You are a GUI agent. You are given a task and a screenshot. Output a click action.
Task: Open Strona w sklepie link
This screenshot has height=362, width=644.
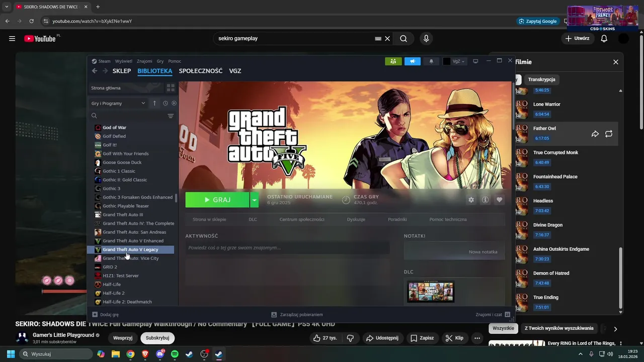click(x=209, y=219)
